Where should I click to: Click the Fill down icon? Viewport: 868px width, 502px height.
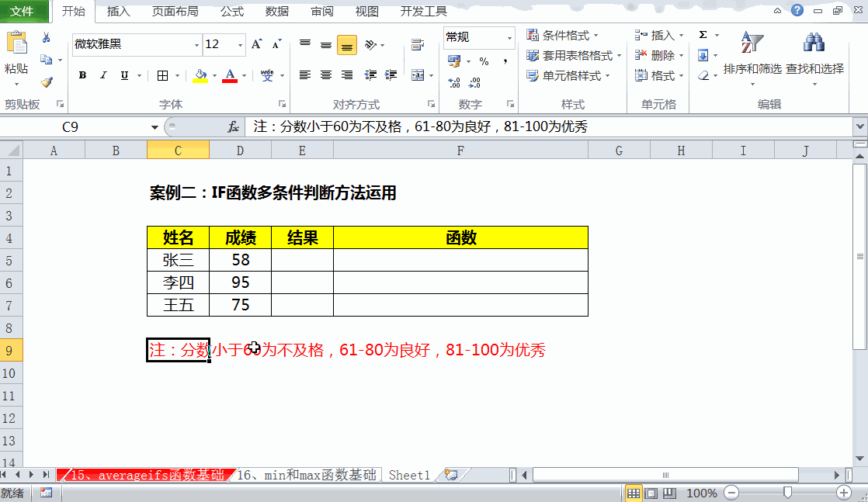coord(703,55)
